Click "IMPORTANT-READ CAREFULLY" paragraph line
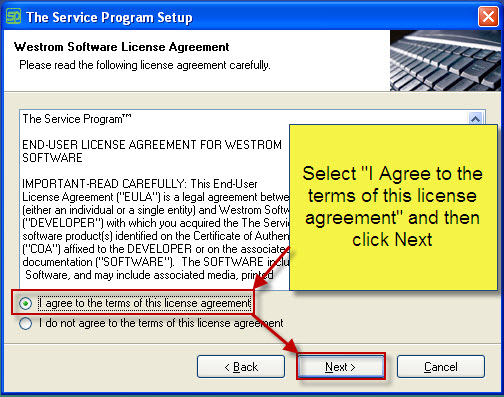Image resolution: width=504 pixels, height=397 pixels. click(x=140, y=184)
